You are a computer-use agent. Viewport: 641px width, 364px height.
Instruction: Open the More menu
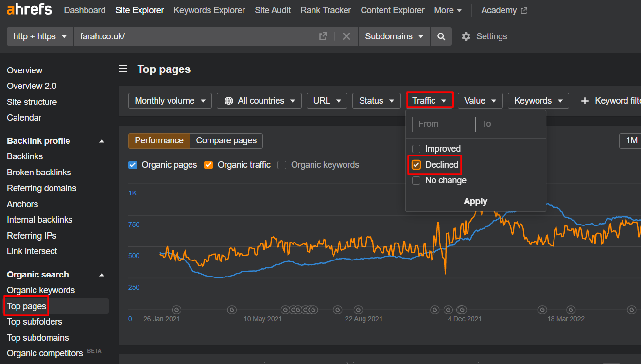coord(448,10)
